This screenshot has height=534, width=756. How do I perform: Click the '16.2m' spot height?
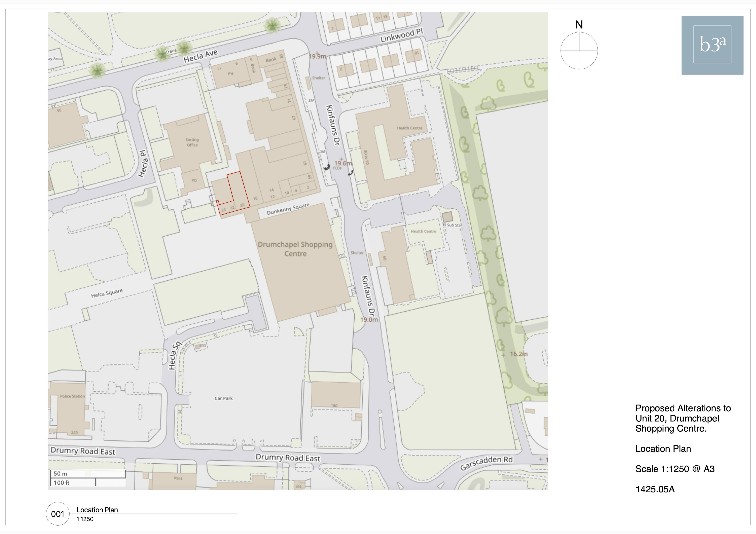pyautogui.click(x=519, y=354)
